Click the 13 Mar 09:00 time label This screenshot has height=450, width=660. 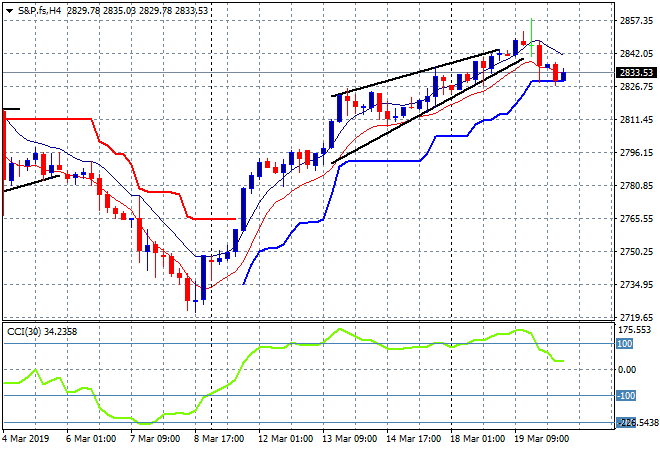pos(349,439)
